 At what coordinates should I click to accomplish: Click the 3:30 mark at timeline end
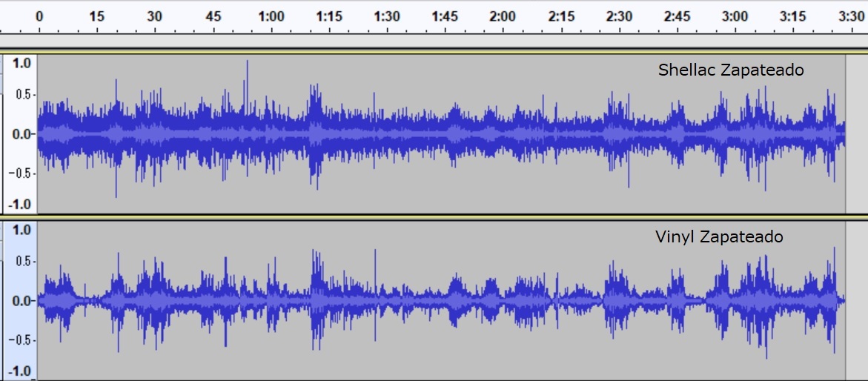click(851, 16)
